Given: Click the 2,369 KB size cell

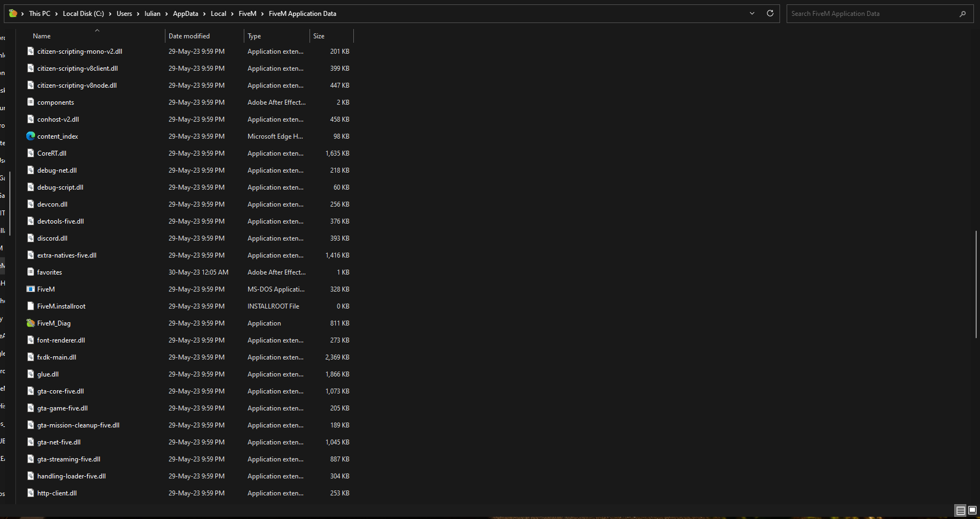Looking at the screenshot, I should tap(337, 357).
